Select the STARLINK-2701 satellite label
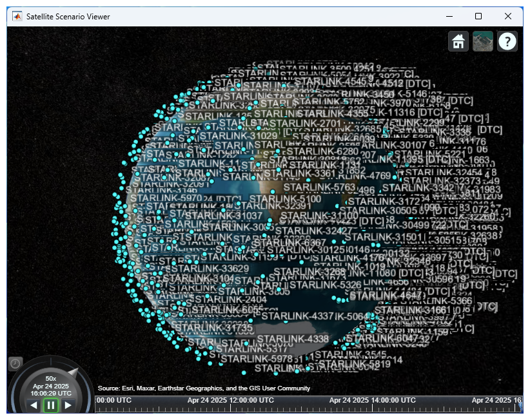 [305, 124]
